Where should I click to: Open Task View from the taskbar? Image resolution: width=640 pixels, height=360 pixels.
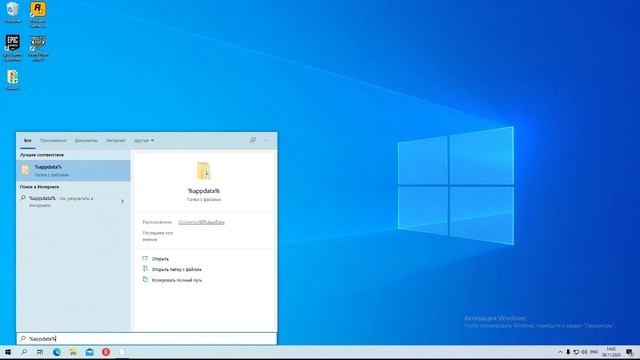[40, 352]
